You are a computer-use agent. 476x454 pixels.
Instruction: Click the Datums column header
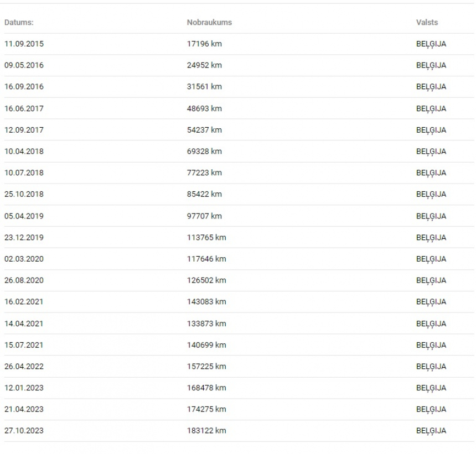coord(19,23)
